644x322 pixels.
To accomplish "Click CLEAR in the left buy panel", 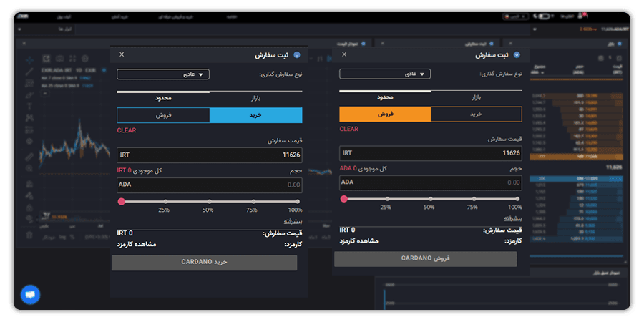I will [x=127, y=130].
